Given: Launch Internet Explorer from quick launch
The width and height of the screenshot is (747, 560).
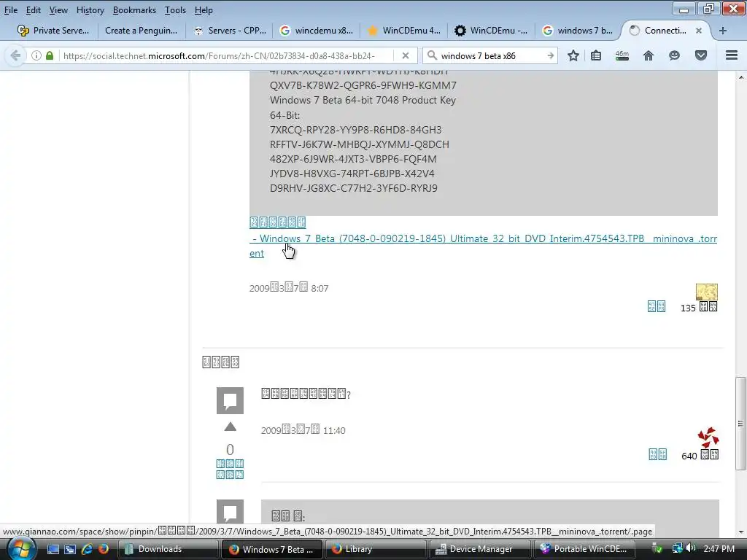Looking at the screenshot, I should coord(87,549).
